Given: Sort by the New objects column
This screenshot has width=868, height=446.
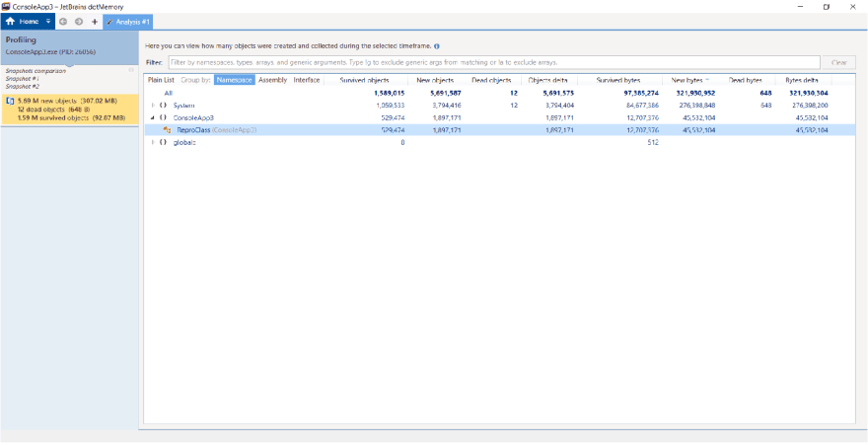Looking at the screenshot, I should 435,80.
